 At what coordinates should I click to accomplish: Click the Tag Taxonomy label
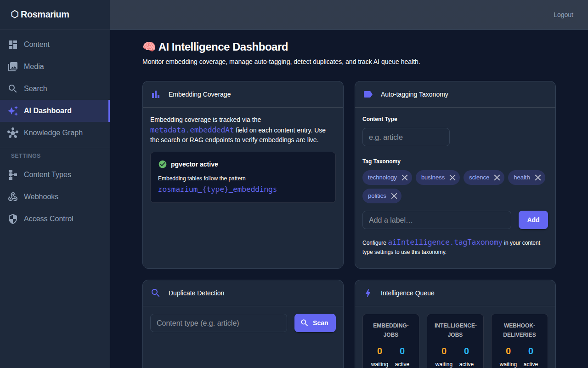(x=381, y=161)
